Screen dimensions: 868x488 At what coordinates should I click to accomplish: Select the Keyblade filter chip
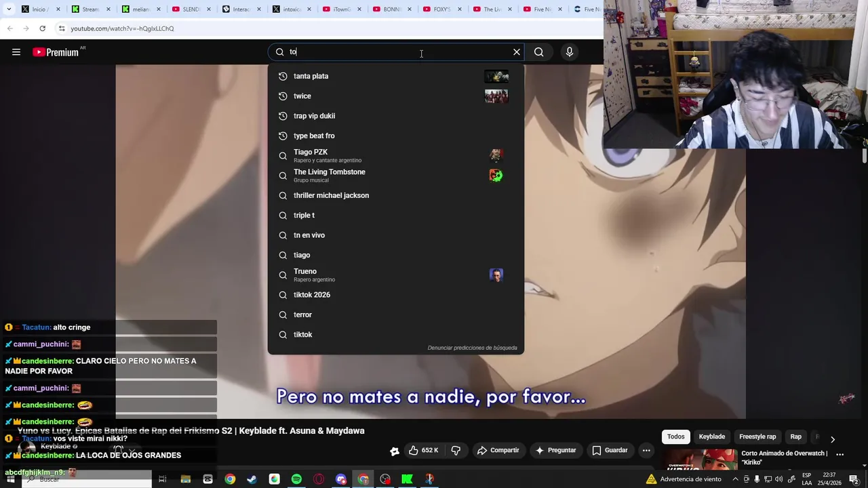coord(712,436)
